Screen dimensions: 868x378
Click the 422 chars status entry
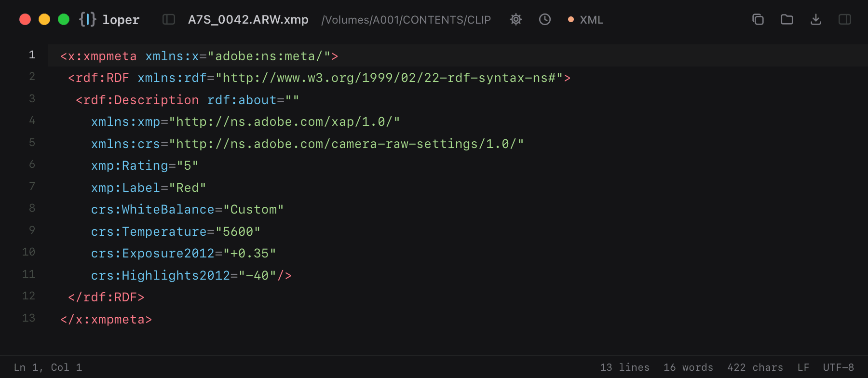click(x=755, y=367)
